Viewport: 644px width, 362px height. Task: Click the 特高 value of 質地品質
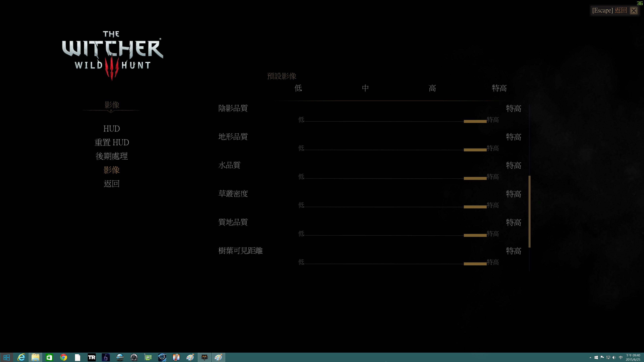[x=514, y=222]
